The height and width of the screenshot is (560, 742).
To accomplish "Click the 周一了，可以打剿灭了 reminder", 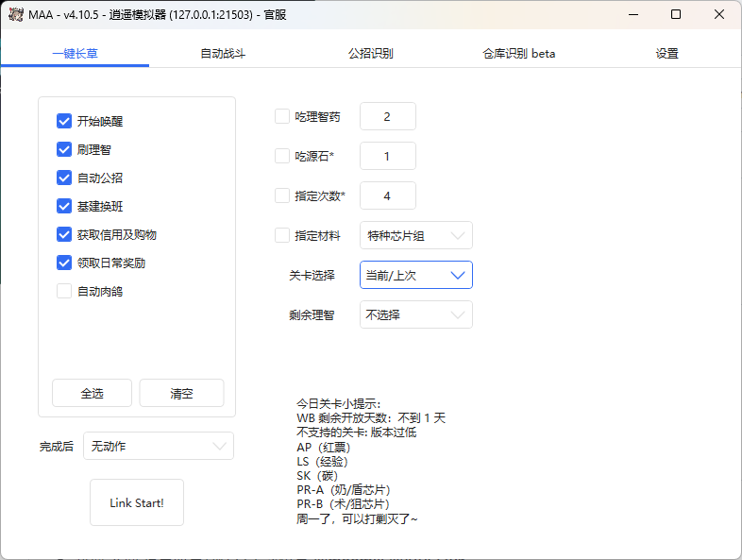I will 357,518.
